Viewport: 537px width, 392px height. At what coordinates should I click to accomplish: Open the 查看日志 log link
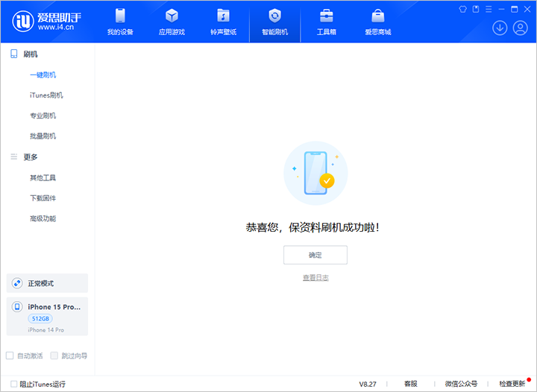315,278
